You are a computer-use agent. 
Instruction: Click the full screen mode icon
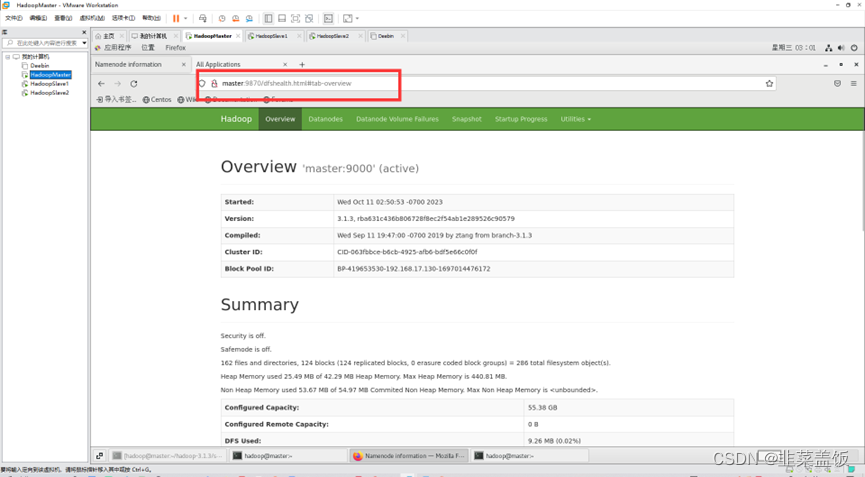pyautogui.click(x=295, y=18)
